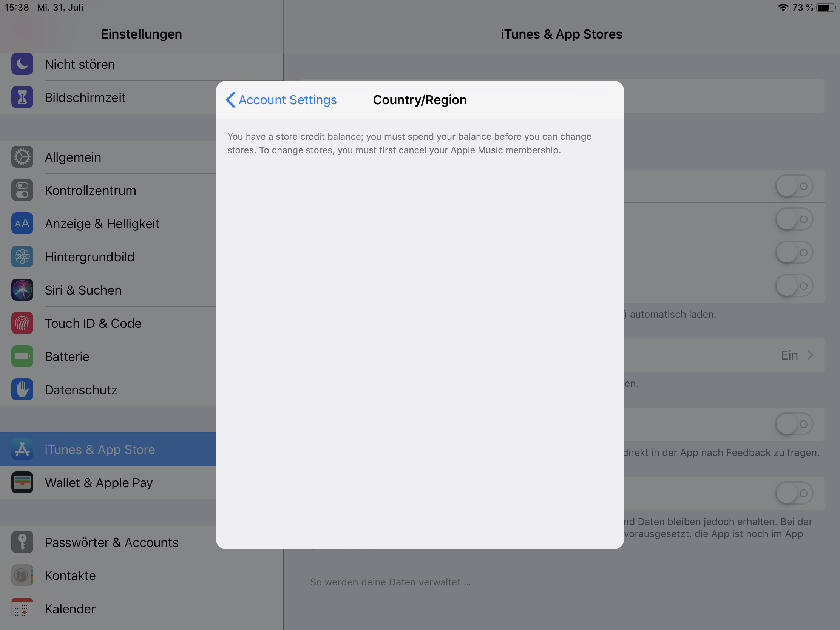This screenshot has width=840, height=630.
Task: Select the Datenschutz hand icon
Action: pos(22,389)
